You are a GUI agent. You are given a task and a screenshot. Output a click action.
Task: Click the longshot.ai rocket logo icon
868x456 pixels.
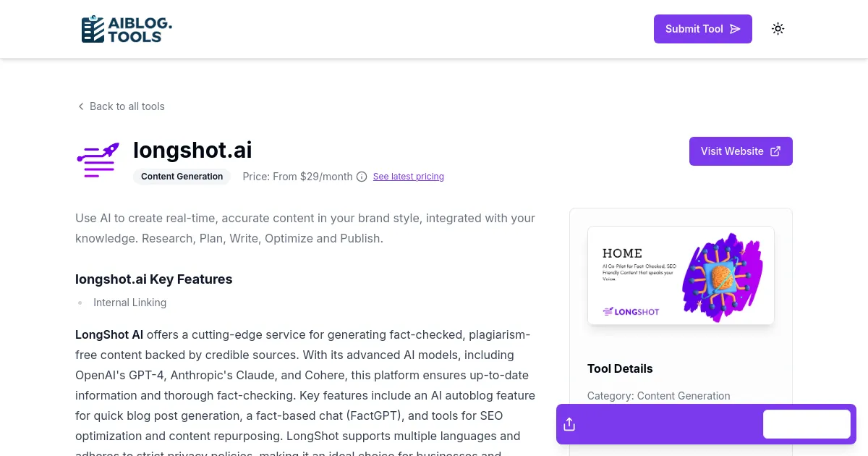tap(98, 160)
